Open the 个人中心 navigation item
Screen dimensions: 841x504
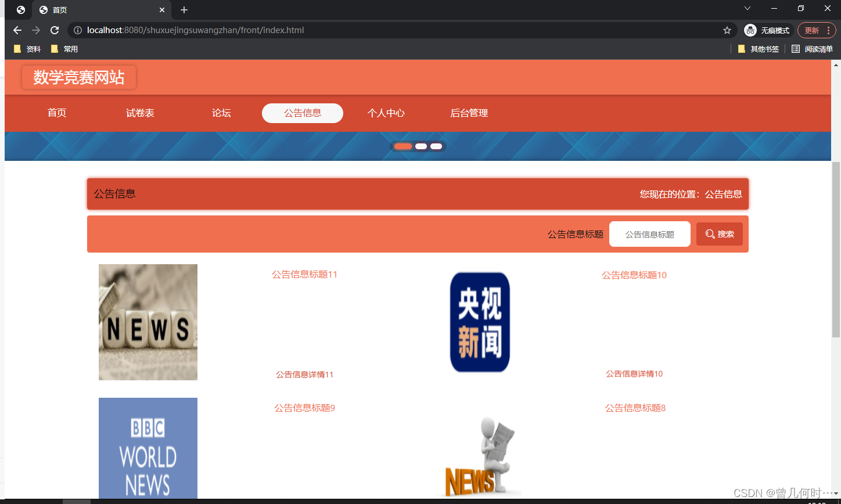pyautogui.click(x=386, y=113)
